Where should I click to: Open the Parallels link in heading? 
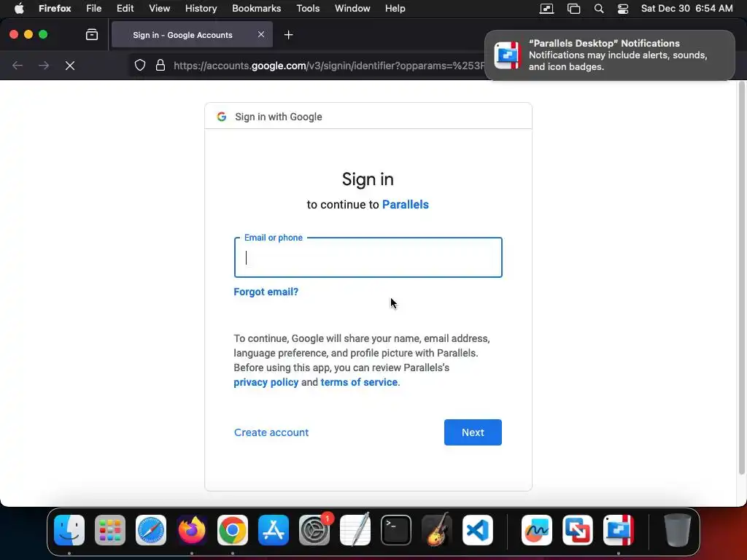tap(406, 205)
